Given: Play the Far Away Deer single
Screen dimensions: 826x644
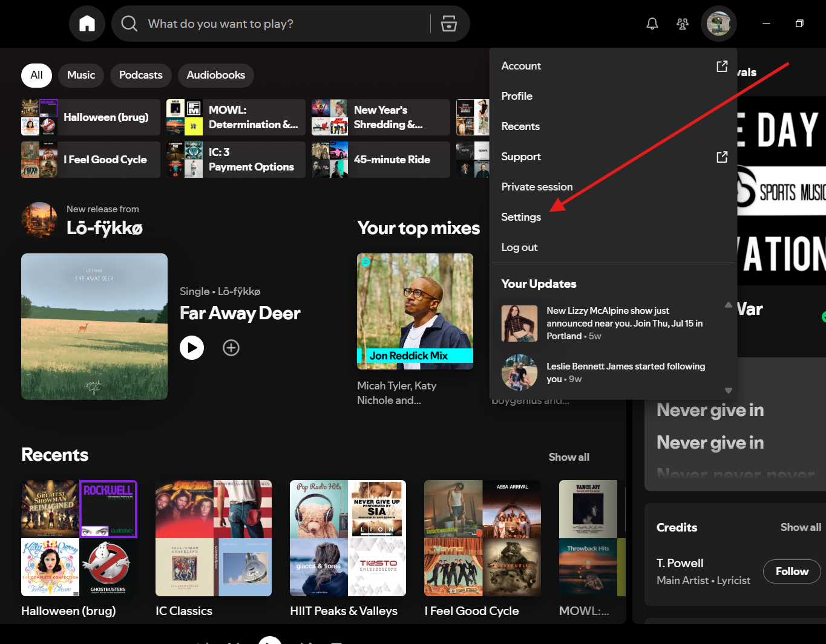Looking at the screenshot, I should [x=192, y=348].
